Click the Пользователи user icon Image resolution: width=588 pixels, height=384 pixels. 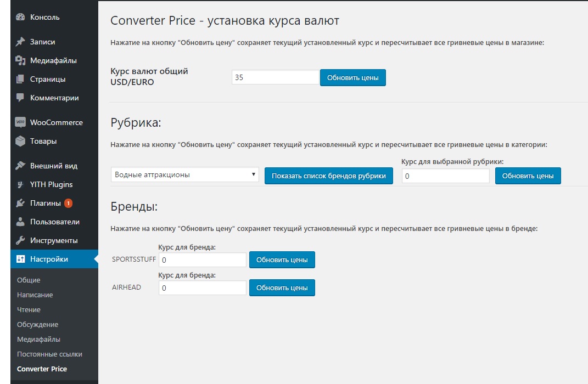click(x=20, y=222)
